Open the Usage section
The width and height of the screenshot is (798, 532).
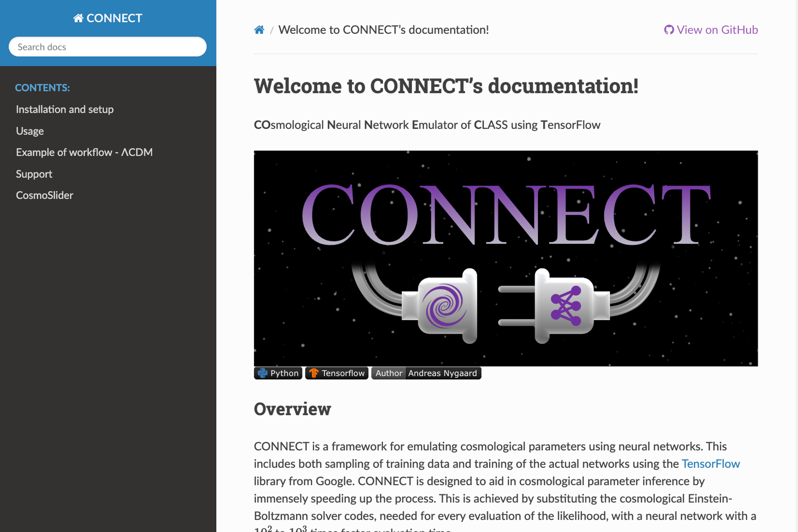pos(30,131)
